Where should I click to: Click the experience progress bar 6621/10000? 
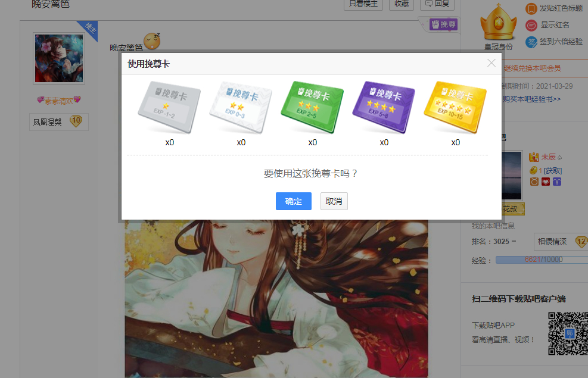click(542, 260)
